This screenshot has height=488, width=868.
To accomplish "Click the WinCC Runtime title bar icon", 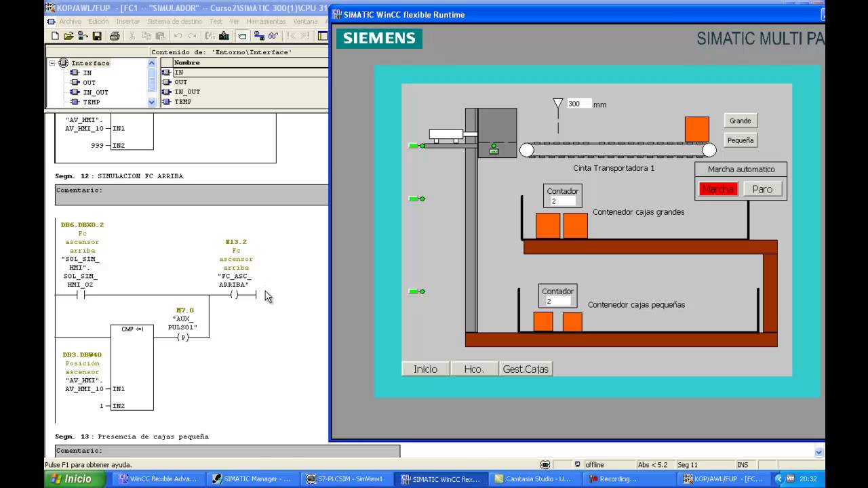I will click(337, 14).
